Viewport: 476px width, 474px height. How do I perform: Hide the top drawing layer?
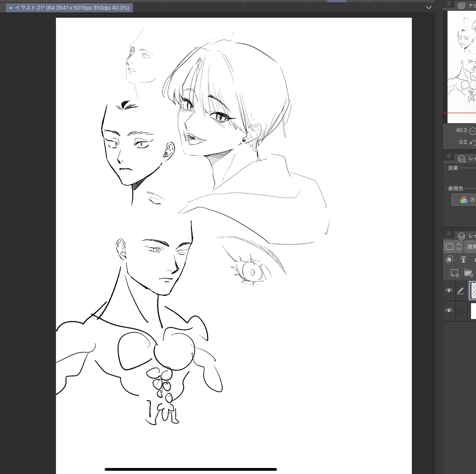[449, 290]
